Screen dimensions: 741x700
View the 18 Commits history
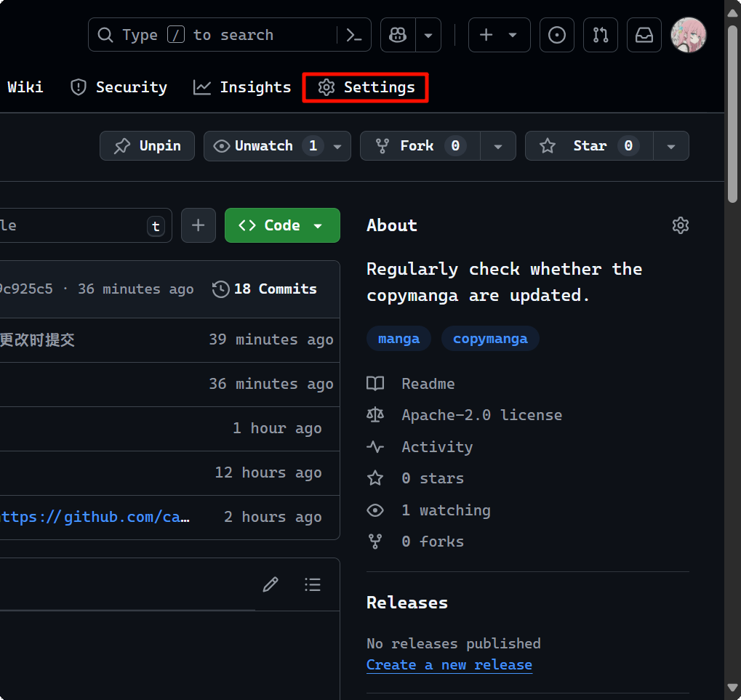[265, 289]
